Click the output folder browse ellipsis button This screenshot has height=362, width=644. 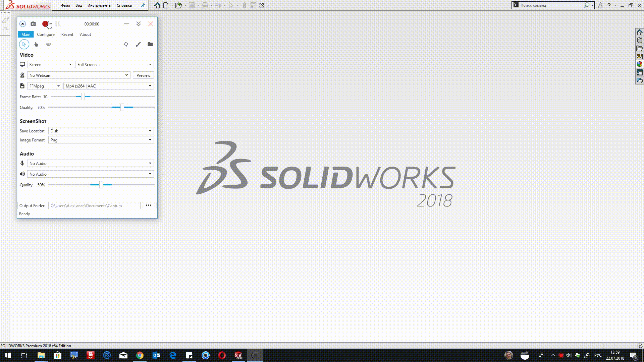pos(149,205)
